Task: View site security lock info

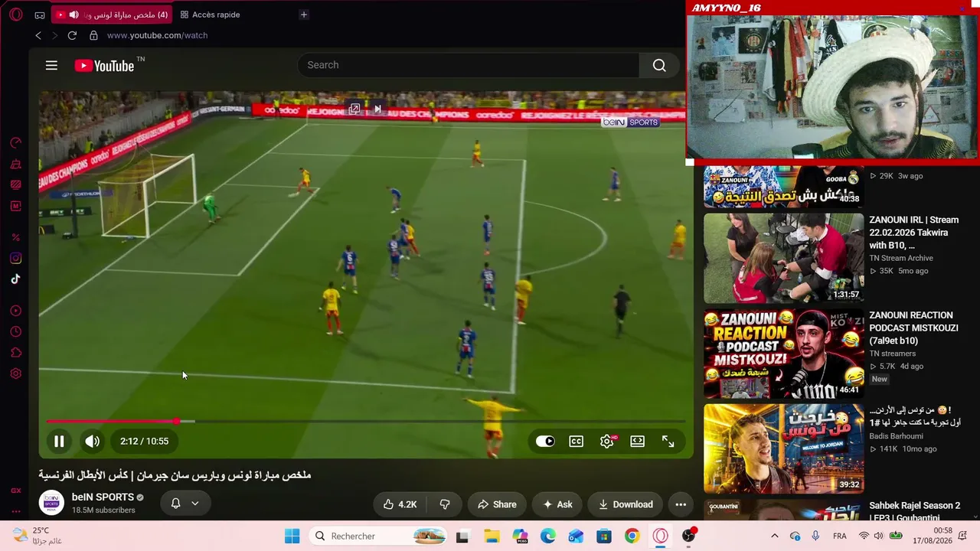Action: [x=93, y=35]
